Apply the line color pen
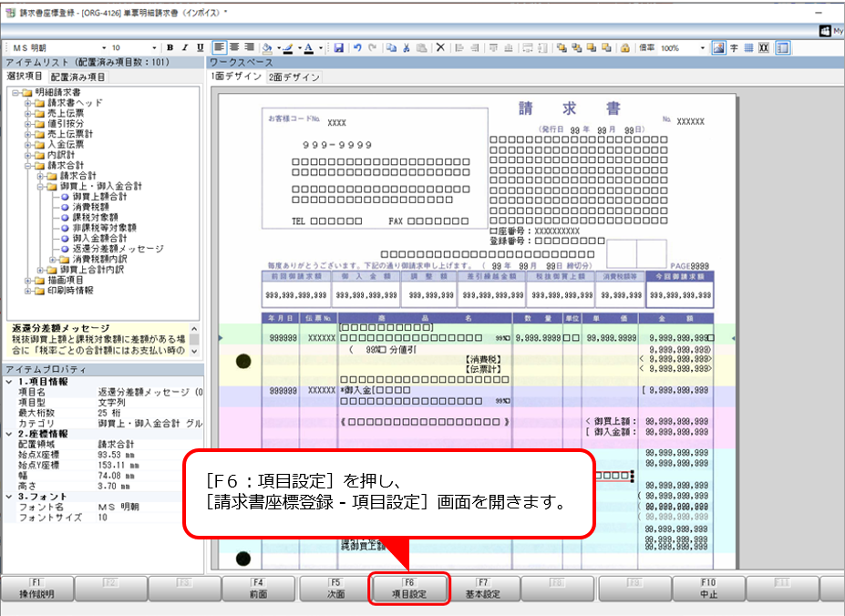845x616 pixels. coord(288,48)
